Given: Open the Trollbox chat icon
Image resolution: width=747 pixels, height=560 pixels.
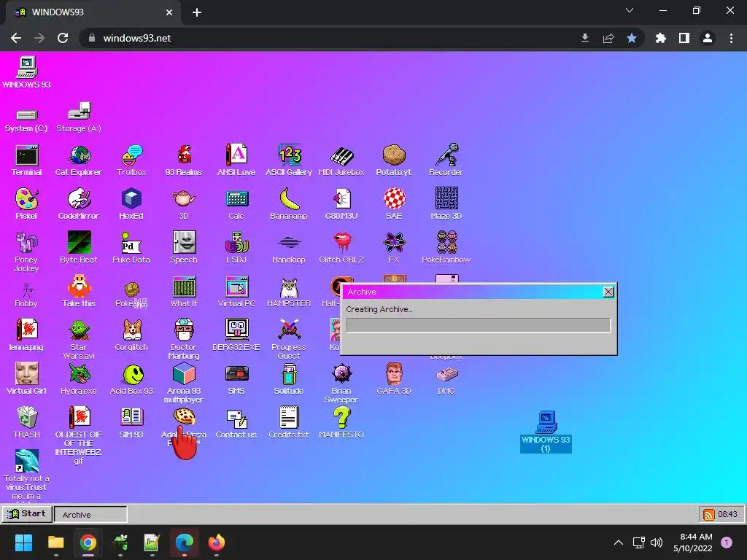Looking at the screenshot, I should (x=131, y=160).
